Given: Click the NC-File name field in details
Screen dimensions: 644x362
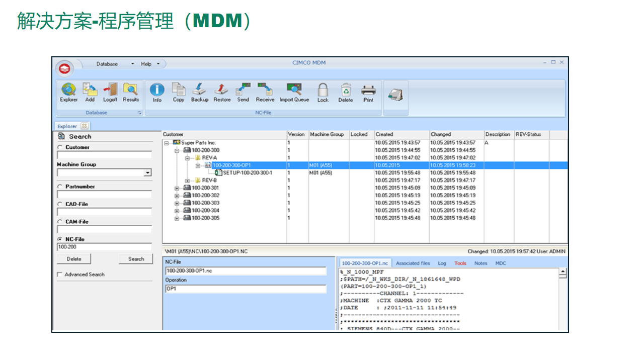Looking at the screenshot, I should [x=246, y=271].
